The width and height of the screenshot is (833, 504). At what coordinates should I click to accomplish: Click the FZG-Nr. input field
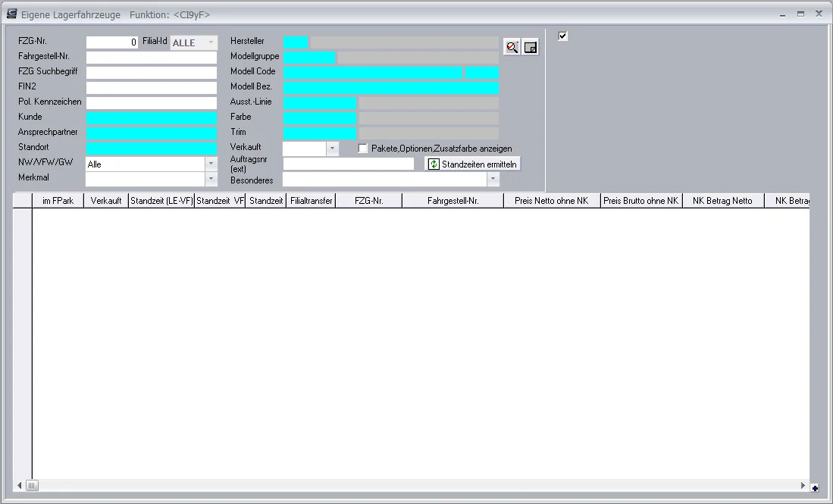[x=112, y=42]
